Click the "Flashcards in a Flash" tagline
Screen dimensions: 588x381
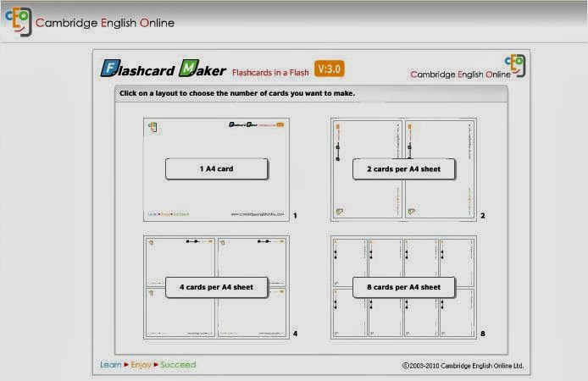(x=270, y=73)
